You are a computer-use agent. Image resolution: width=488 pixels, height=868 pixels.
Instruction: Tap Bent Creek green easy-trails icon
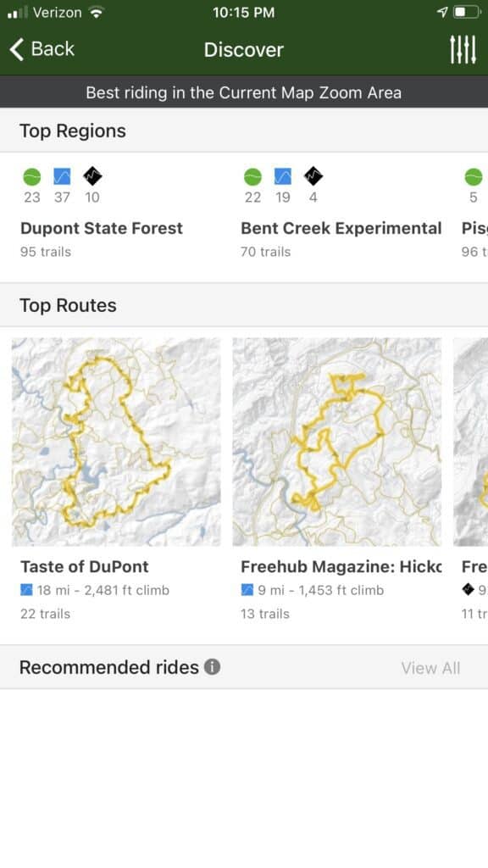252,176
